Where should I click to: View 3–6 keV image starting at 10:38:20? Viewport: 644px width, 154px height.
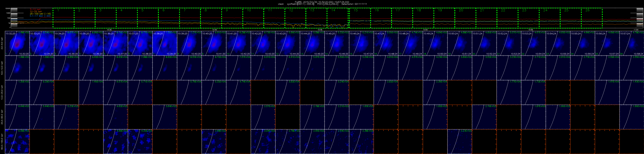tap(165, 43)
